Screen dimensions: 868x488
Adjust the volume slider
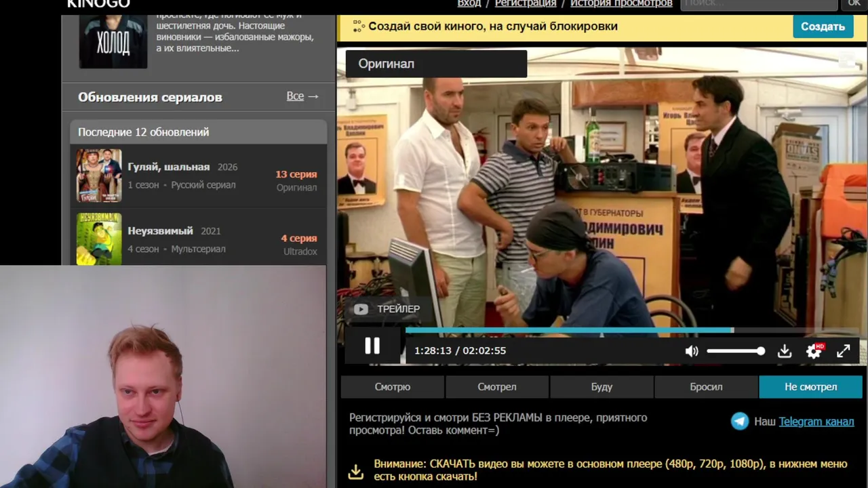coord(736,351)
